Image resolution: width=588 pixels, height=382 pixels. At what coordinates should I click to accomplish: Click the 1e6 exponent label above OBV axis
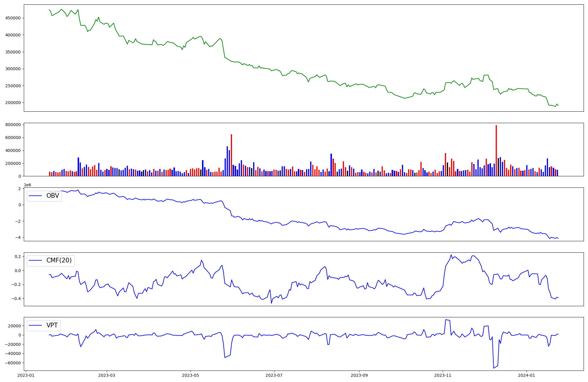27,185
